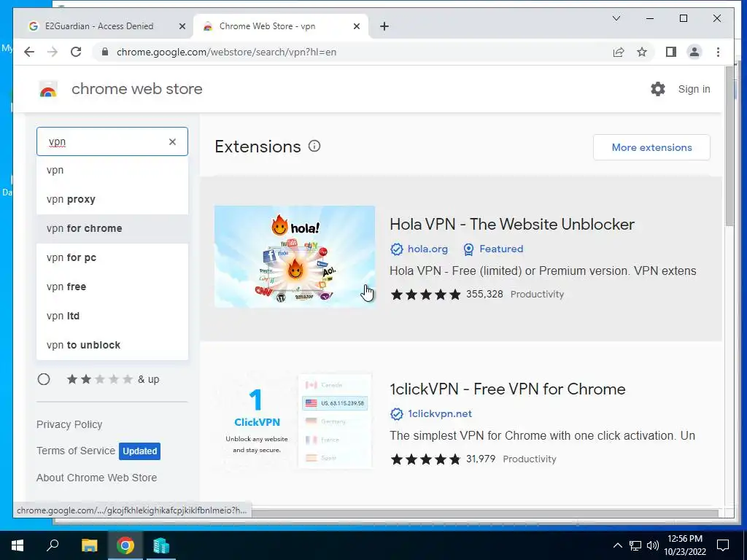
Task: Click the taskbar clock 12:56 PM
Action: click(685, 545)
